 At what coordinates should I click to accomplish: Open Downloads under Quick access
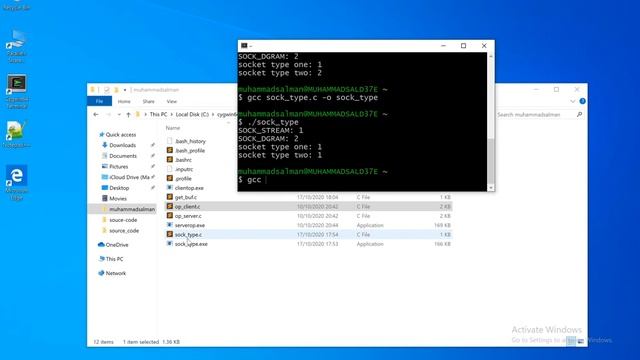pos(119,145)
